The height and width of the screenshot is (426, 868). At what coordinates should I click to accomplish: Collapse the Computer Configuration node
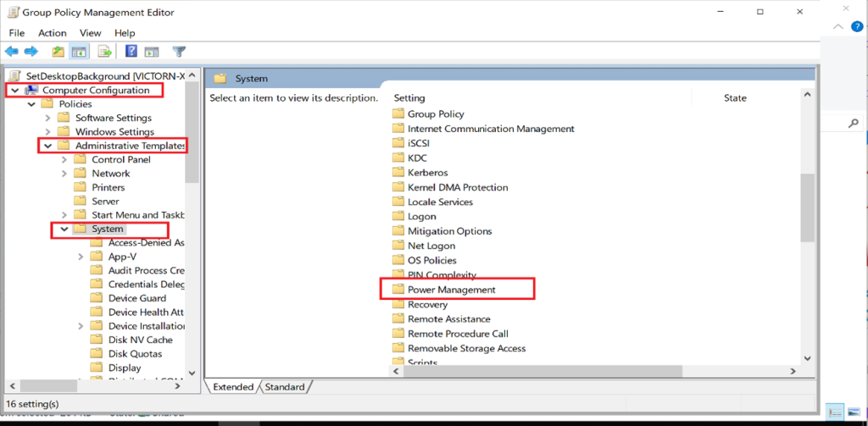14,91
